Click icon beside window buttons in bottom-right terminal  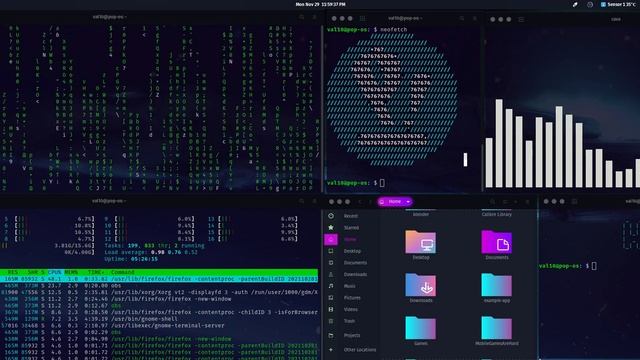coord(574,201)
